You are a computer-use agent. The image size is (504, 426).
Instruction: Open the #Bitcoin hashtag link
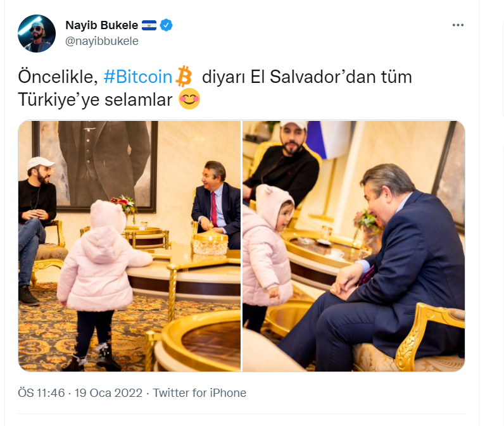pyautogui.click(x=137, y=77)
